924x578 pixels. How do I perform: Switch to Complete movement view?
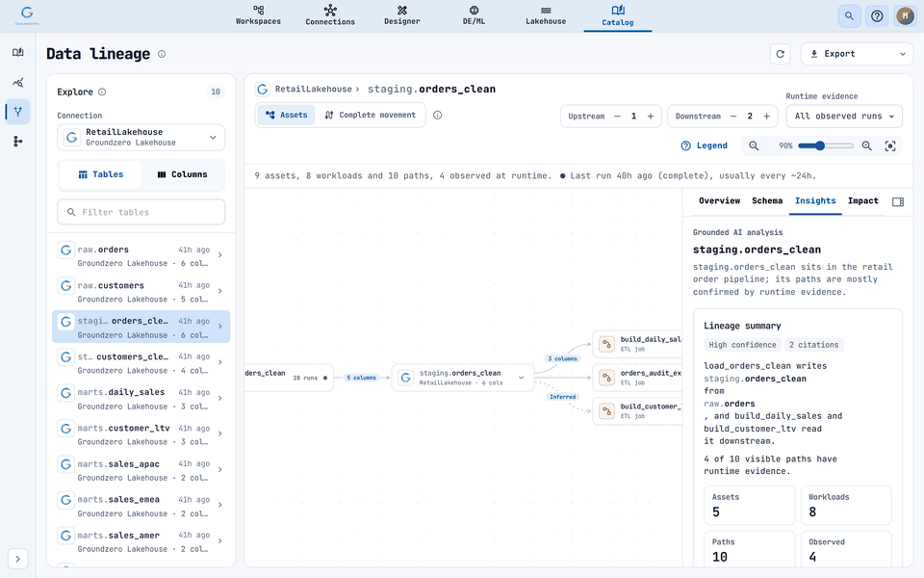[x=371, y=115]
